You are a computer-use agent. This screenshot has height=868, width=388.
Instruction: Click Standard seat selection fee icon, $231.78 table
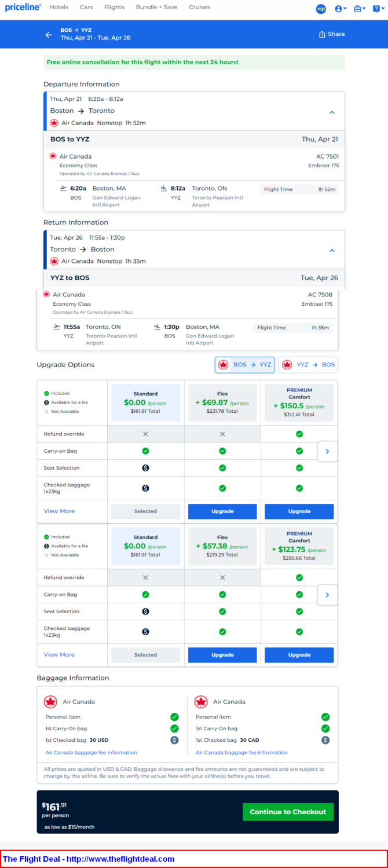tap(145, 468)
